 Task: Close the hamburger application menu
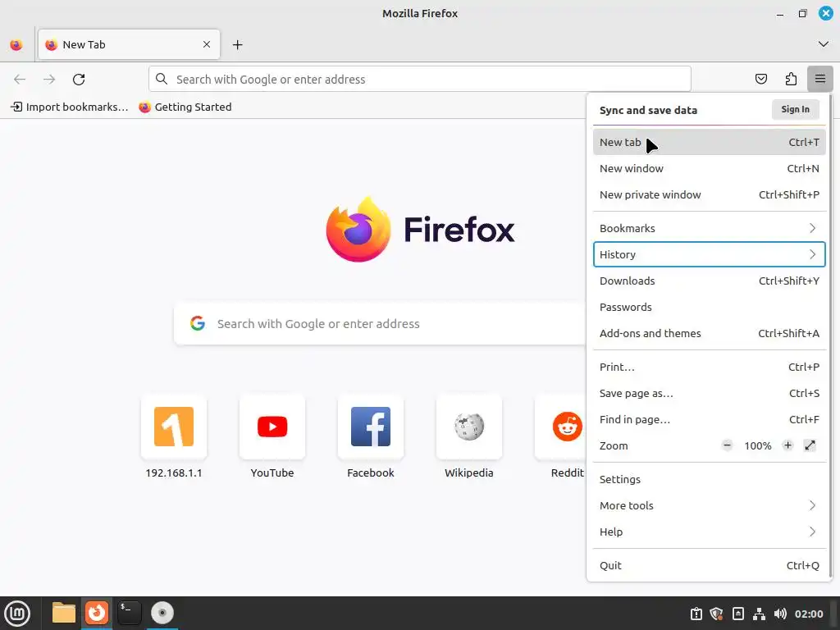tap(819, 80)
